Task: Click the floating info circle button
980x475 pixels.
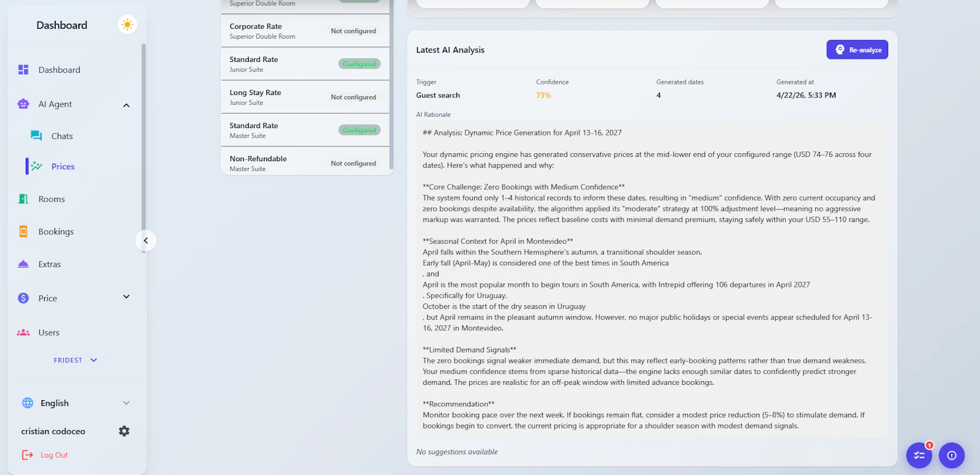Action: (952, 455)
